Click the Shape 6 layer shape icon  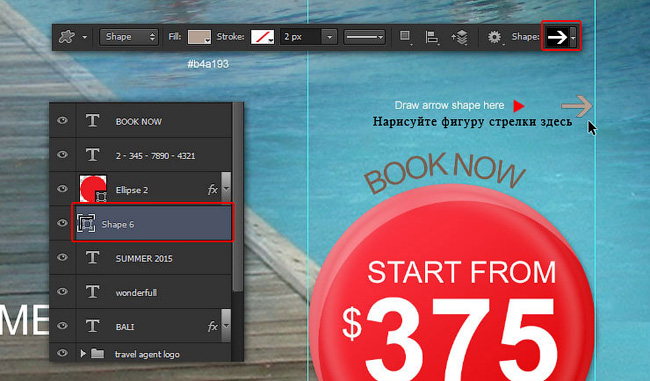[86, 223]
